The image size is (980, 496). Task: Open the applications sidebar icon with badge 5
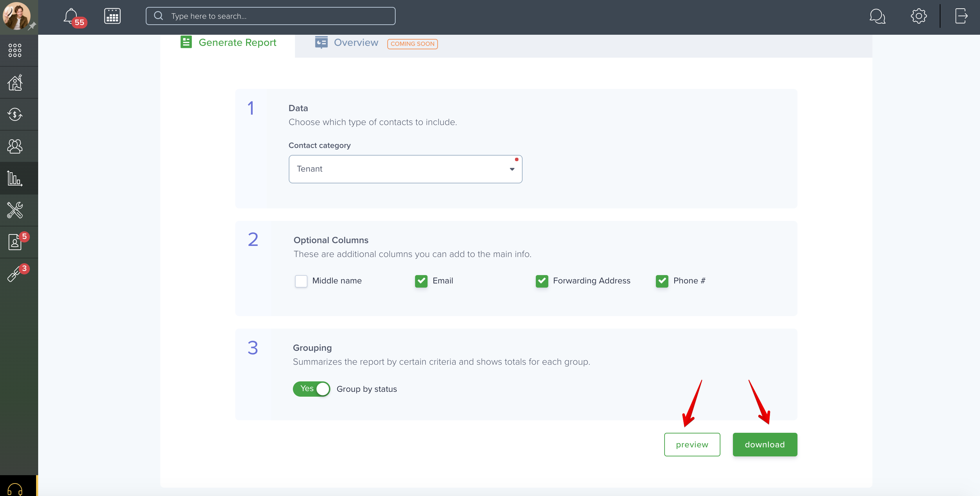point(15,242)
